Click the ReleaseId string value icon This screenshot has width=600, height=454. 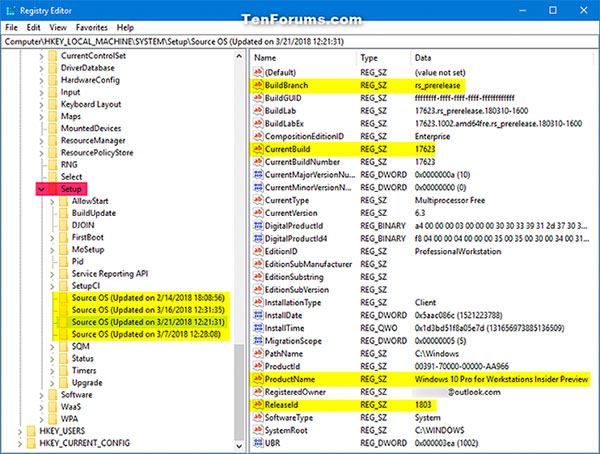click(x=258, y=405)
